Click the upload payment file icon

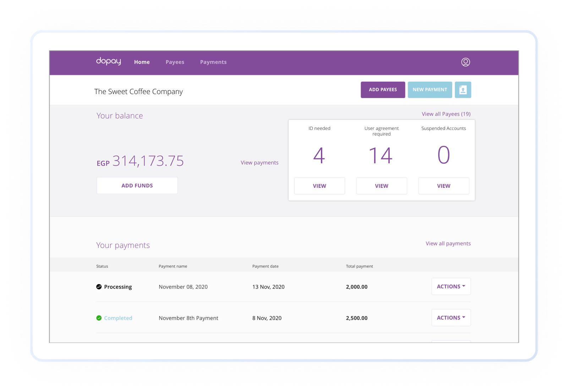(x=463, y=89)
